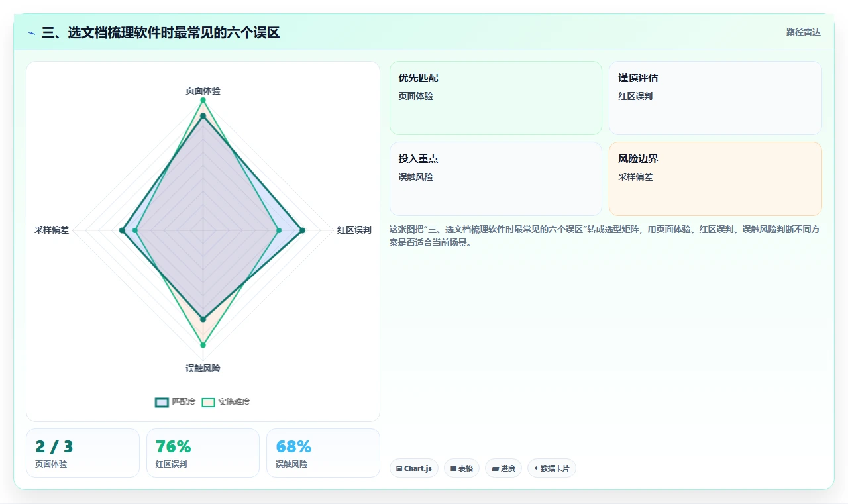Open the 68% 误触风险 stat card

pyautogui.click(x=323, y=453)
